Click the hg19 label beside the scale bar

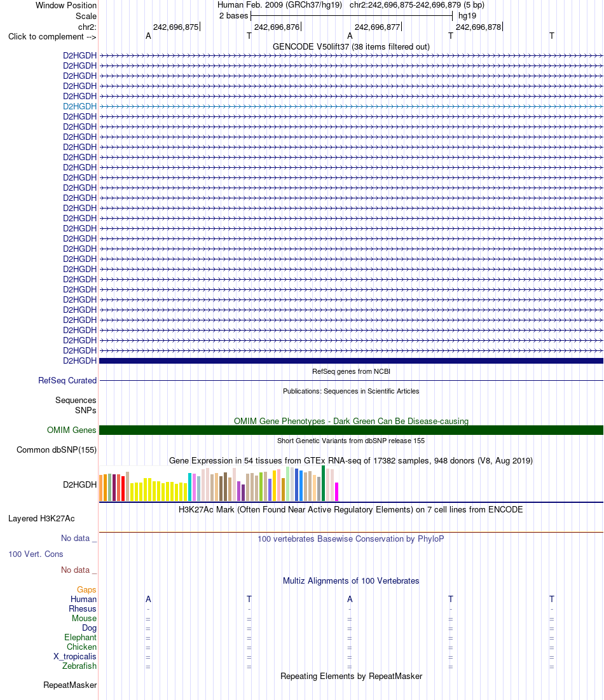pyautogui.click(x=467, y=16)
